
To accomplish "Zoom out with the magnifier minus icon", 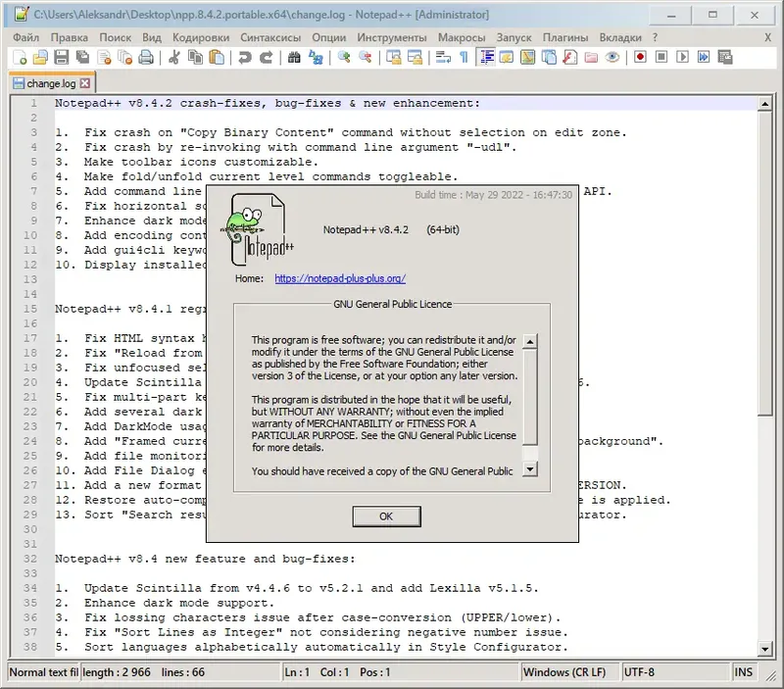I will pyautogui.click(x=365, y=58).
